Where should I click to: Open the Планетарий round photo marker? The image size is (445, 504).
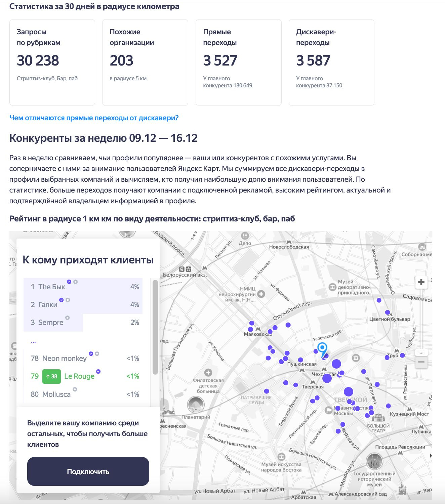tap(196, 404)
